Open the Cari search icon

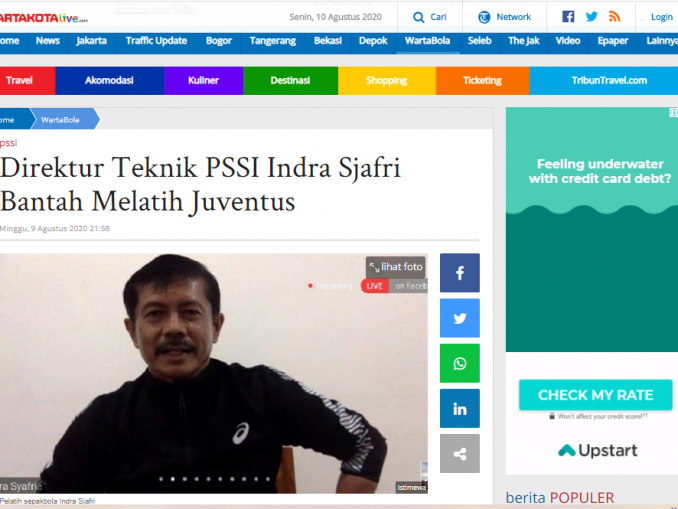click(418, 17)
